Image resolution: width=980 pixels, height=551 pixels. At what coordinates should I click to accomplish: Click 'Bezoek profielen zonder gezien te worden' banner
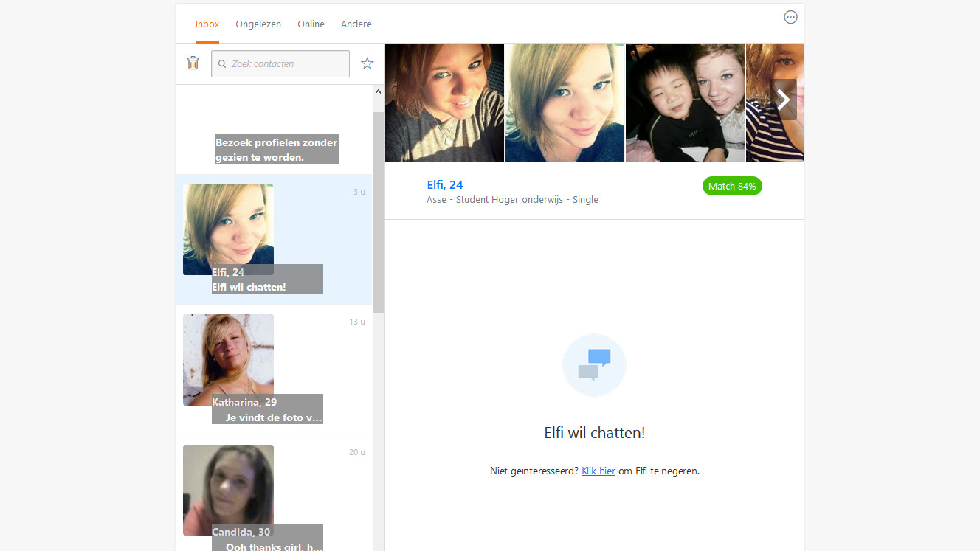point(277,148)
